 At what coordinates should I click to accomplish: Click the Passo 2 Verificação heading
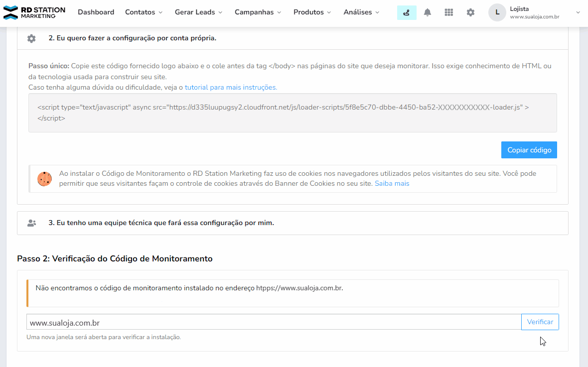(x=115, y=258)
